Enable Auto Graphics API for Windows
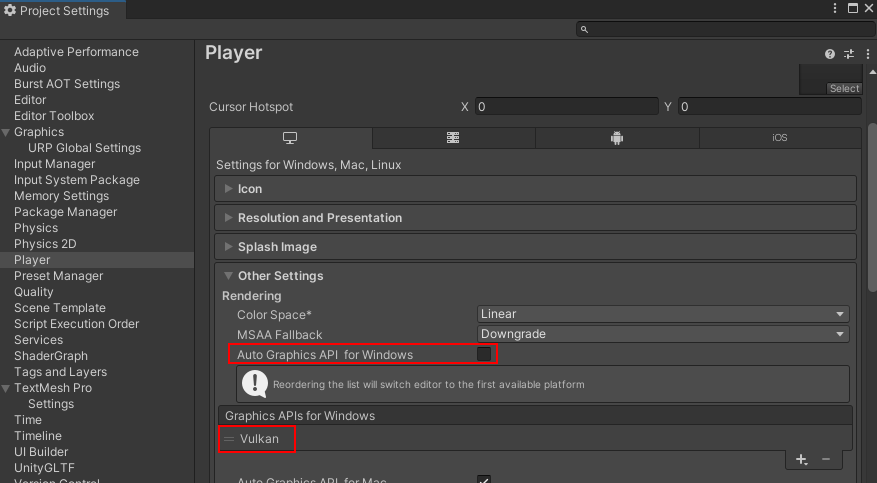Viewport: 877px width, 483px height. [484, 354]
